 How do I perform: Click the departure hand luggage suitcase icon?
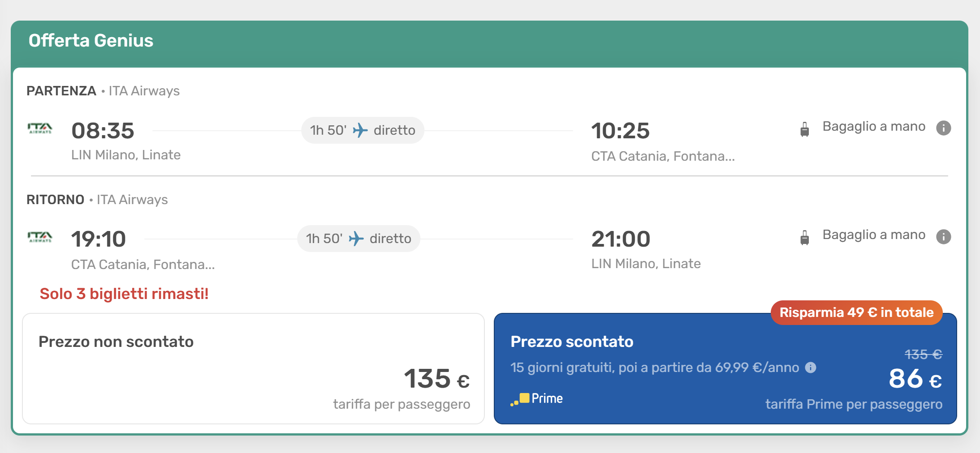(805, 129)
